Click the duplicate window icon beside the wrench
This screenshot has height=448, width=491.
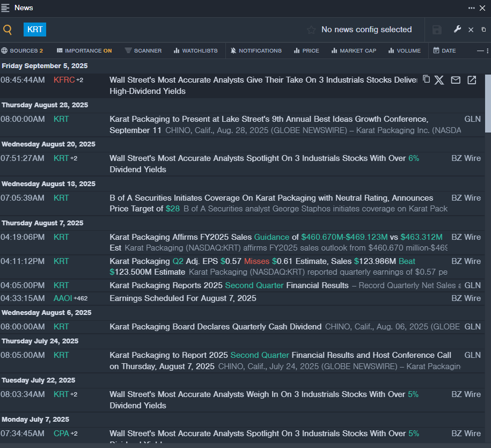click(x=483, y=30)
